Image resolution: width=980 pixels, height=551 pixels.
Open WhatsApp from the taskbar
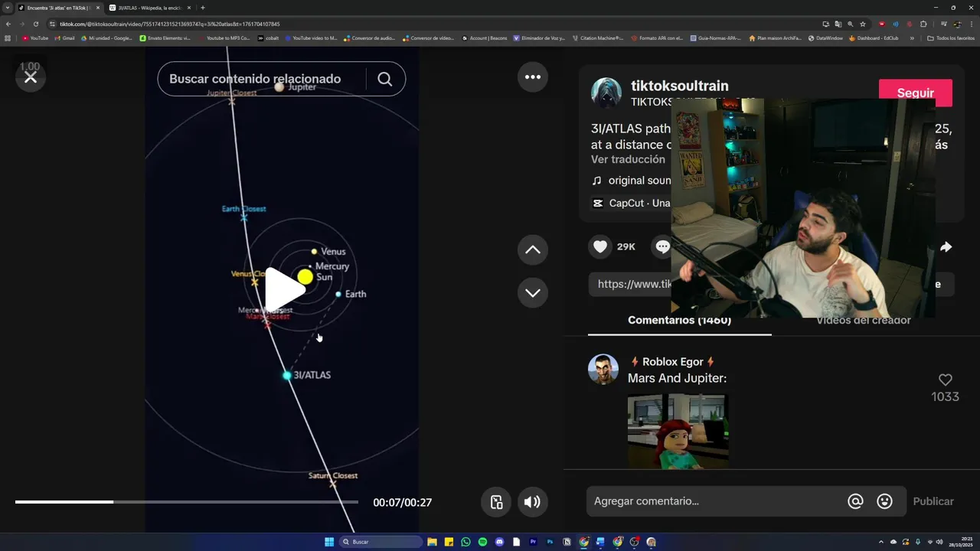[465, 542]
